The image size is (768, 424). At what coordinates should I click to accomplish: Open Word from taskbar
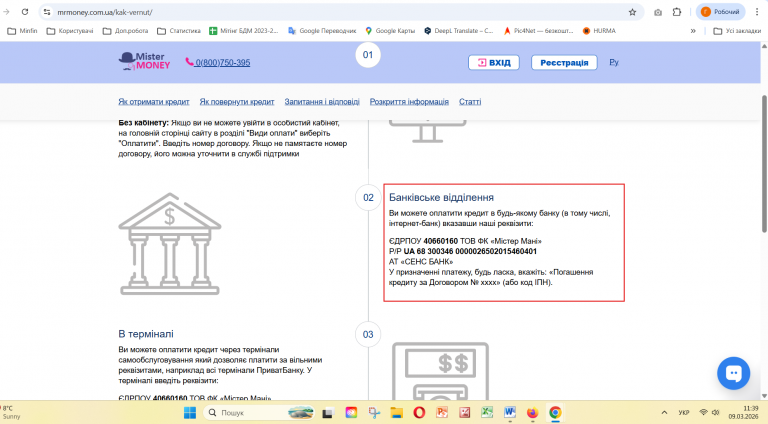(509, 413)
